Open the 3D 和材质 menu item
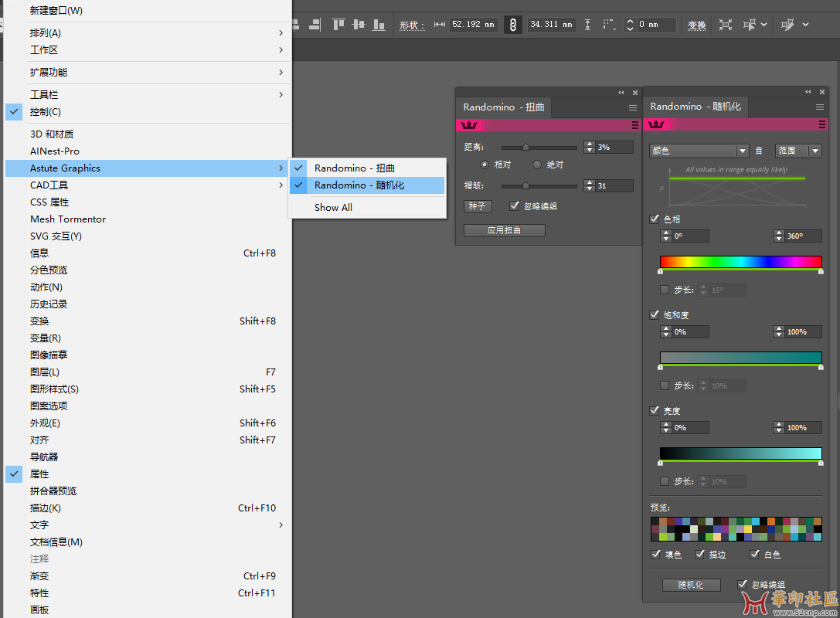 pyautogui.click(x=148, y=134)
